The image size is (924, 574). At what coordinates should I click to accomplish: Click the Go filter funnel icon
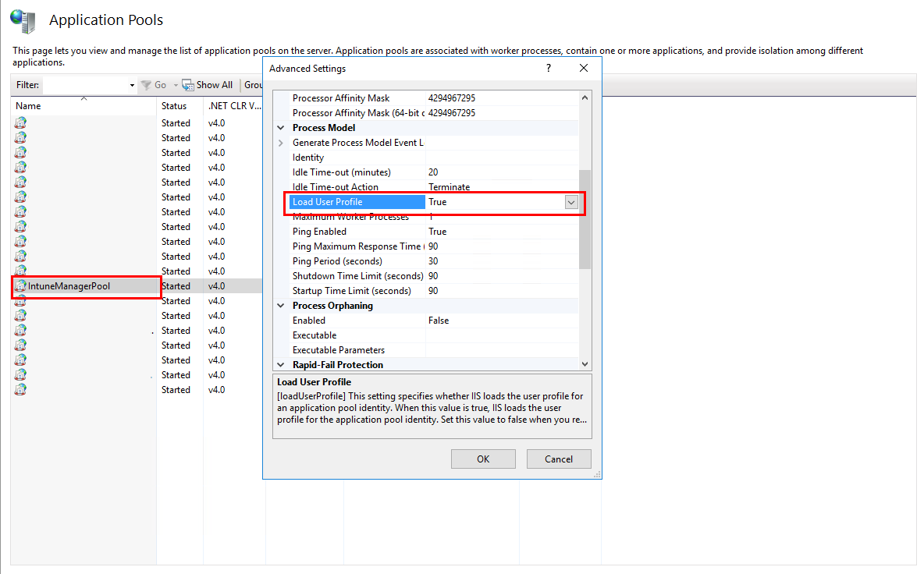(146, 85)
